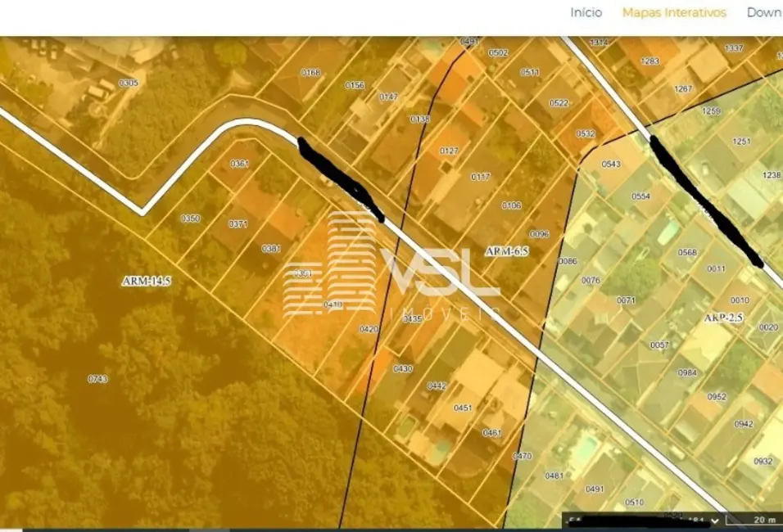Screen dimensions: 783x532
Task: Click lot 0481 near bottom
Action: (554, 476)
